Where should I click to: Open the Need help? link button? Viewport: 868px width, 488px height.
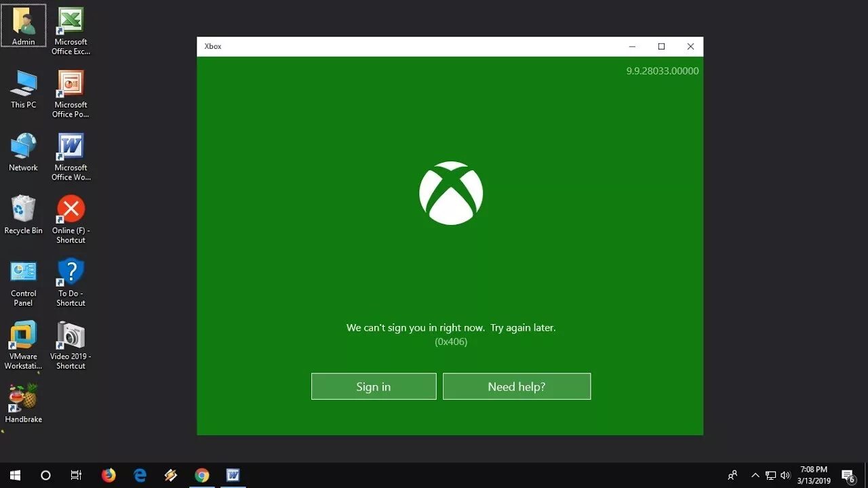[x=517, y=386]
